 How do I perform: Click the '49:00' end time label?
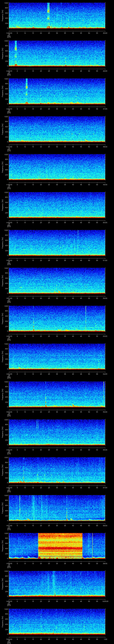(105, 184)
